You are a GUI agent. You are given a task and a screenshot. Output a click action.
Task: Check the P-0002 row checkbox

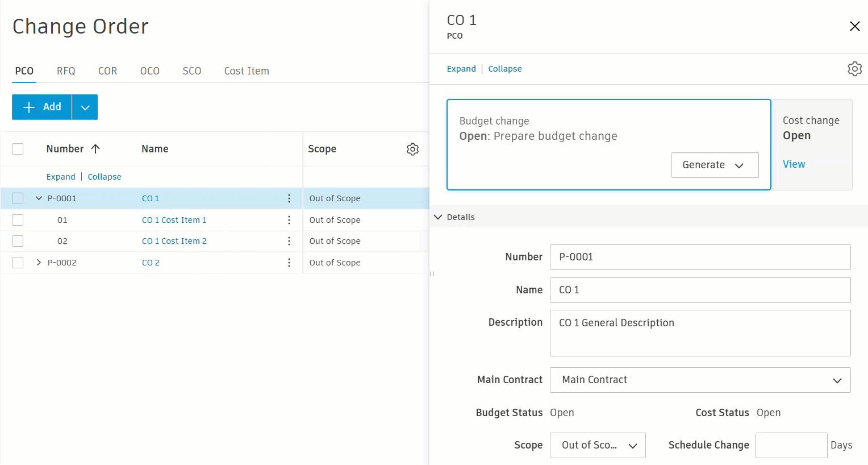tap(18, 263)
